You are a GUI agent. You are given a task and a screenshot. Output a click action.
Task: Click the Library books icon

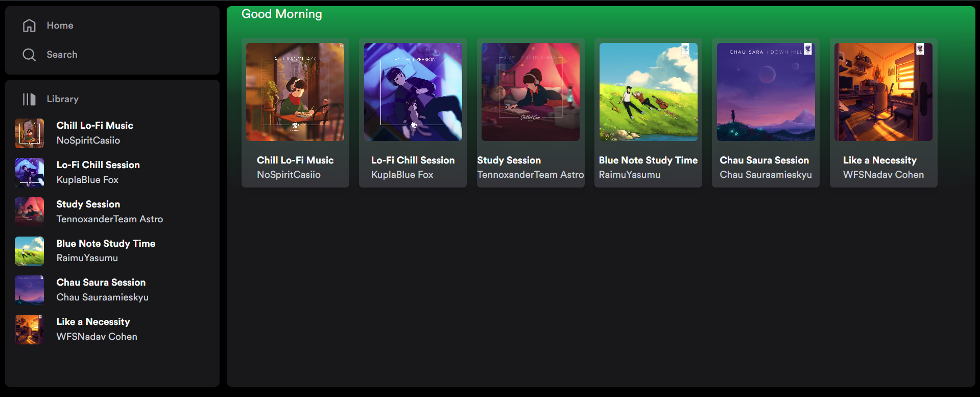pos(29,99)
